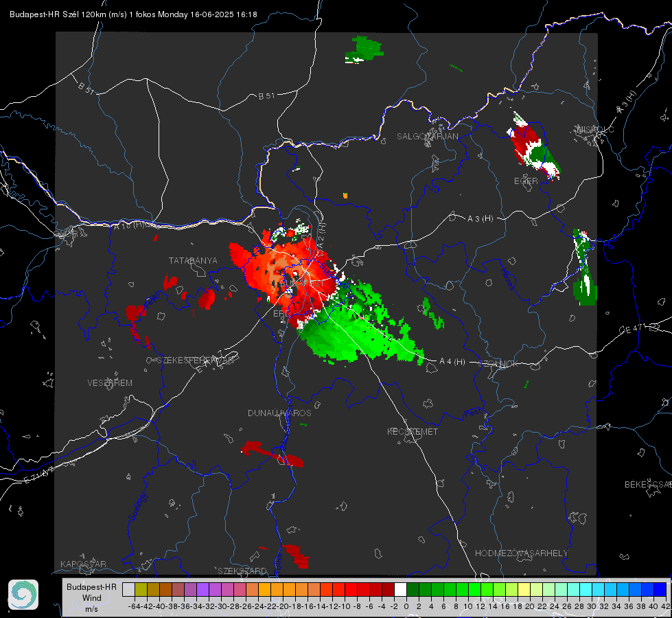Viewport: 672px width, 618px height.
Task: Click the Budapest-HR Wind m/s legend title
Action: pos(92,598)
